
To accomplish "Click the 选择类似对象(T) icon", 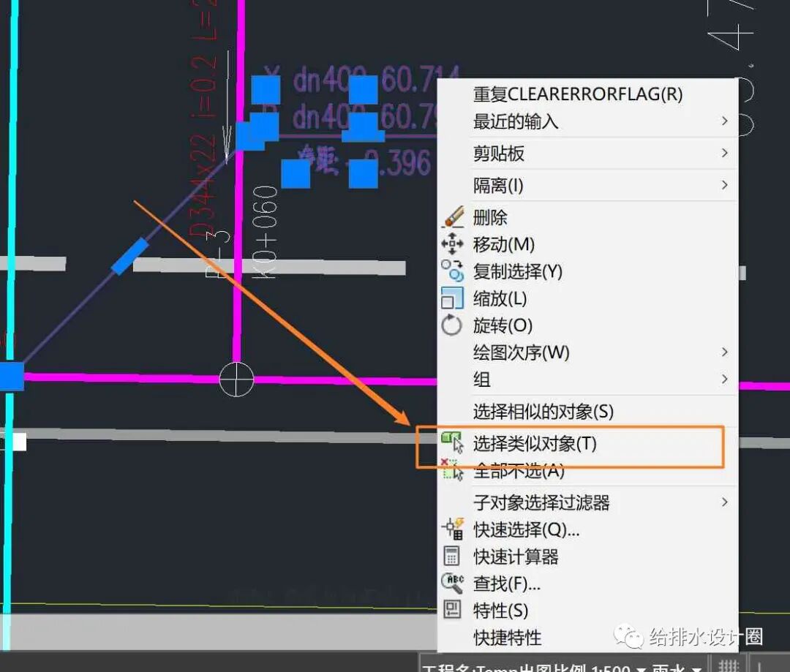I will coord(452,442).
